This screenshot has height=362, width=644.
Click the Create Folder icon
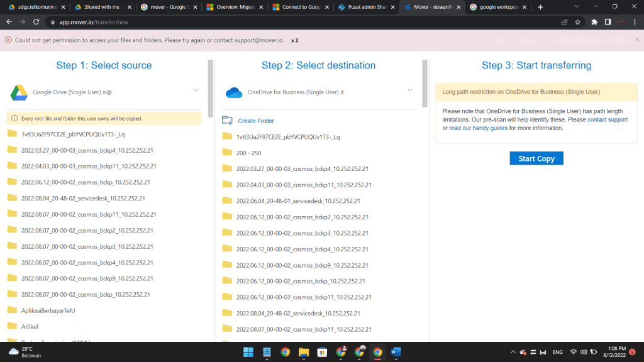(x=227, y=120)
